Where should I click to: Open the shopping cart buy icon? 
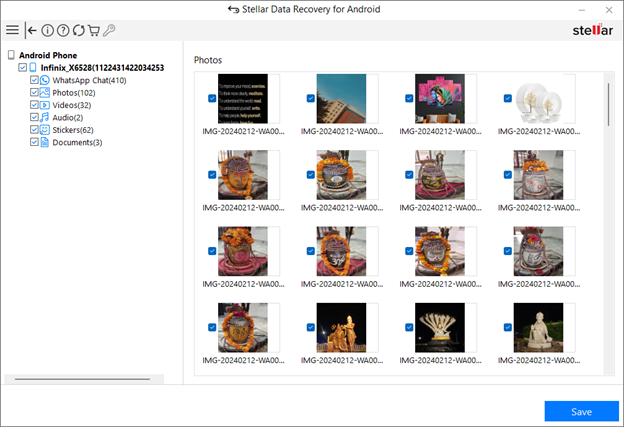(93, 30)
